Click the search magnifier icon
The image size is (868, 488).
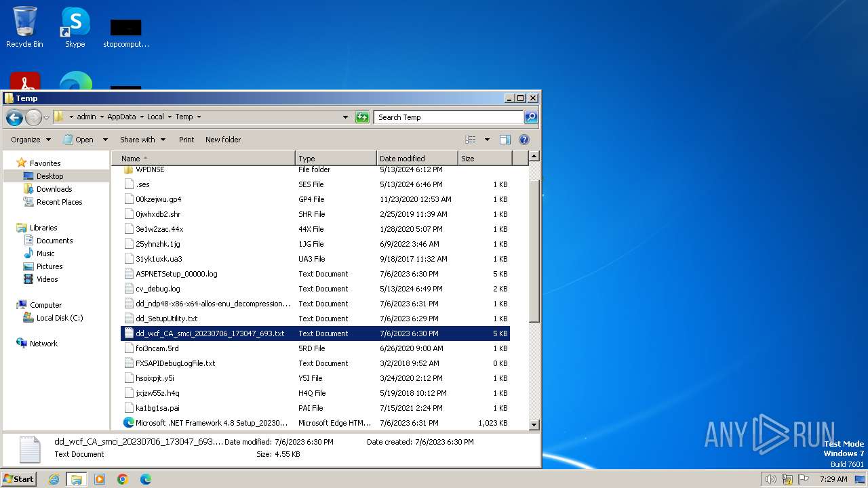[x=531, y=117]
